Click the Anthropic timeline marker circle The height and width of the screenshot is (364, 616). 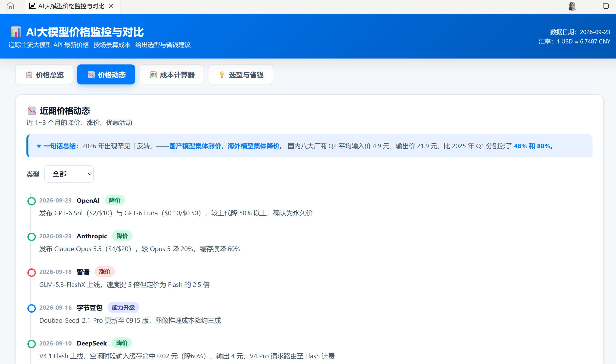click(32, 237)
